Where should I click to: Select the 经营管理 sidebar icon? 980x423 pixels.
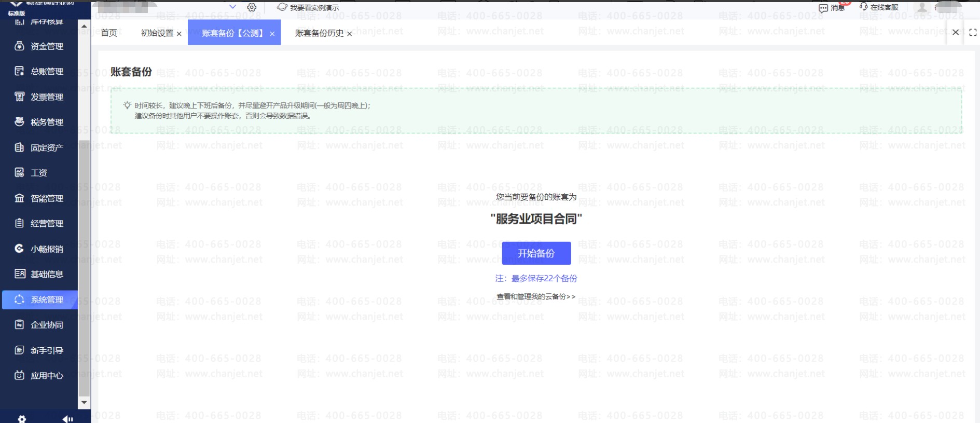click(19, 223)
